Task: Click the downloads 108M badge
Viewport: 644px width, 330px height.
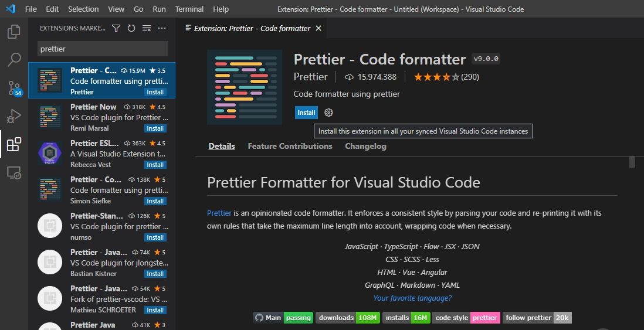Action: coord(347,318)
